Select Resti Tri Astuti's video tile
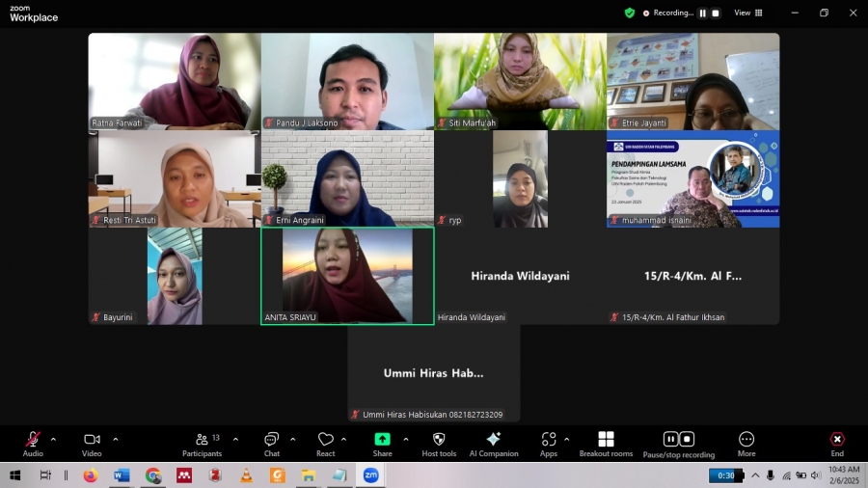 click(x=175, y=178)
